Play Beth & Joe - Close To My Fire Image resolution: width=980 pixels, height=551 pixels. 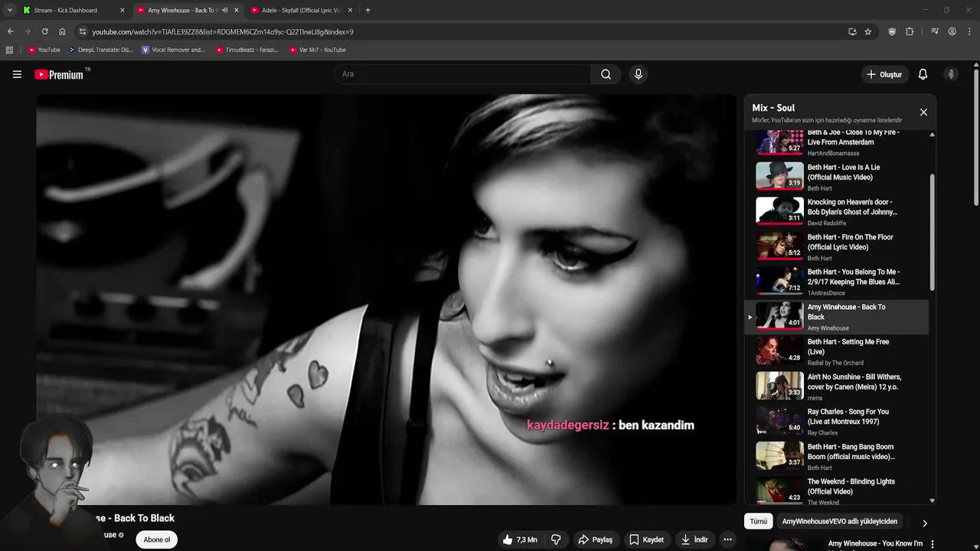pyautogui.click(x=836, y=143)
